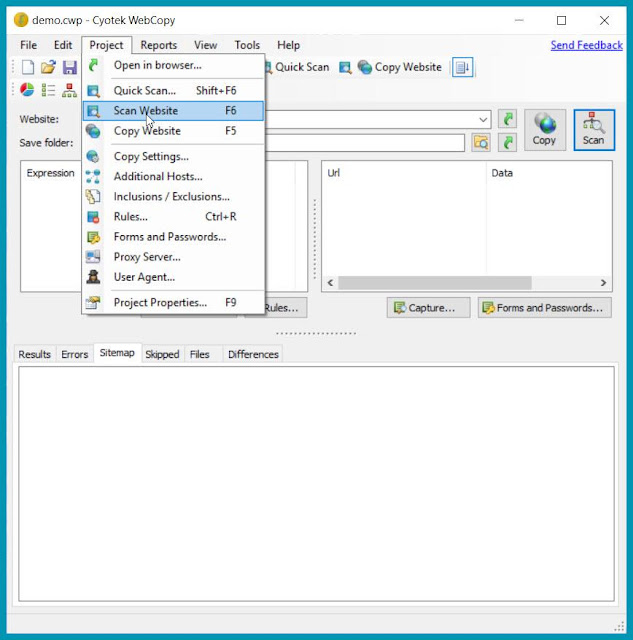Click the Url column header
633x640 pixels.
[404, 173]
